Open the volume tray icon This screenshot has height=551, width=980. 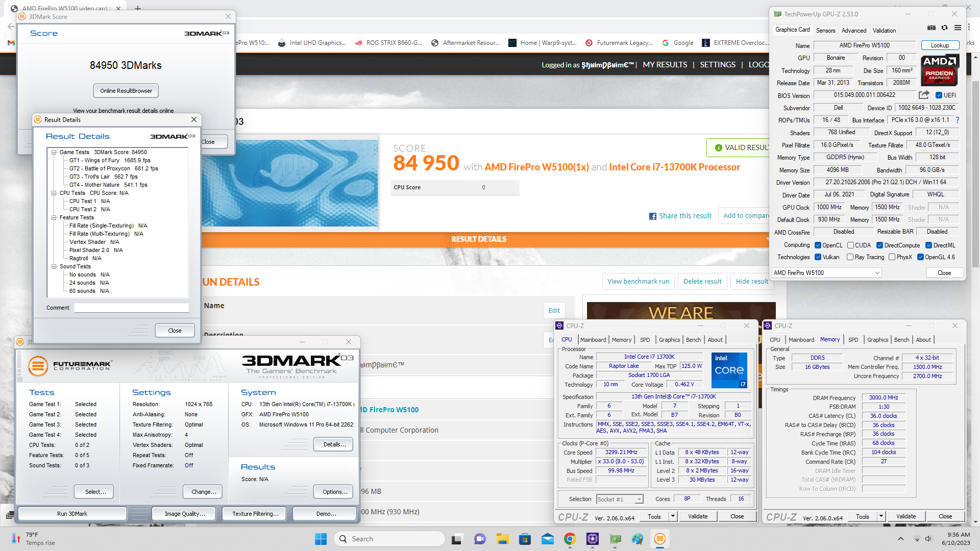(928, 539)
